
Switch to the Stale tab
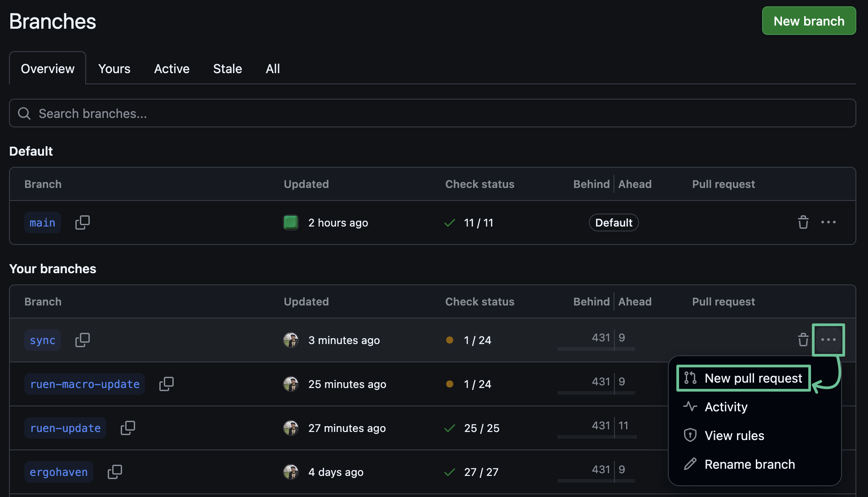click(227, 69)
